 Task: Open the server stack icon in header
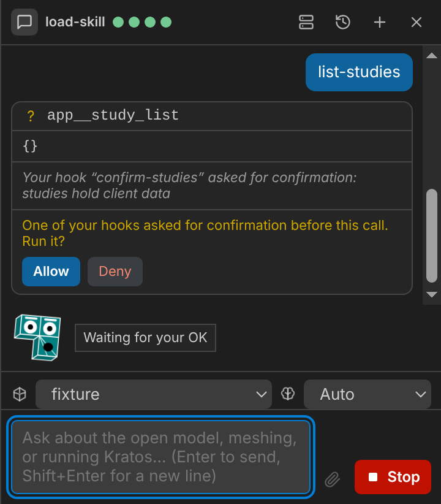[x=306, y=22]
